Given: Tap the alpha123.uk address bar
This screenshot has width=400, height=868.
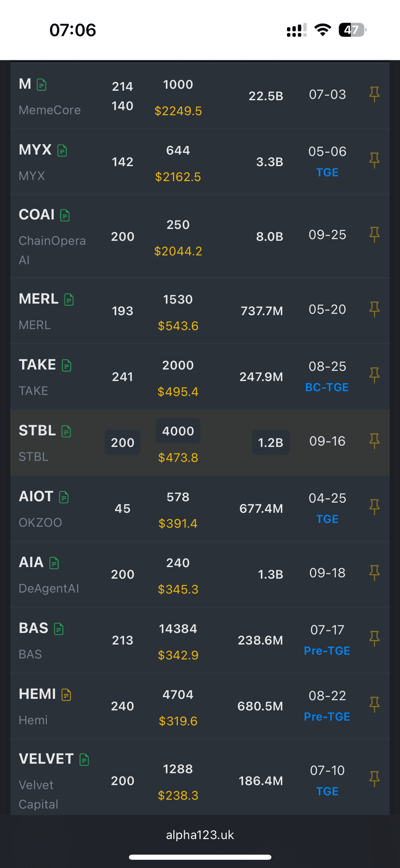Looking at the screenshot, I should pyautogui.click(x=200, y=835).
